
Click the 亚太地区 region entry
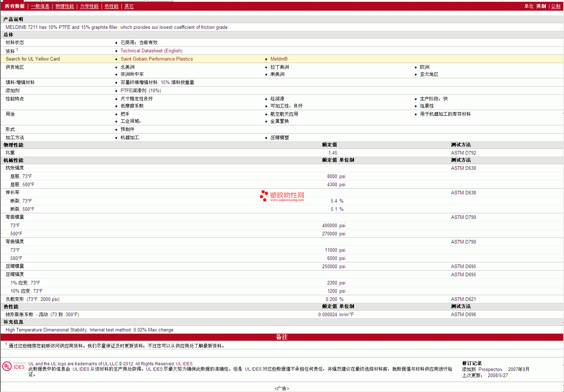(429, 74)
